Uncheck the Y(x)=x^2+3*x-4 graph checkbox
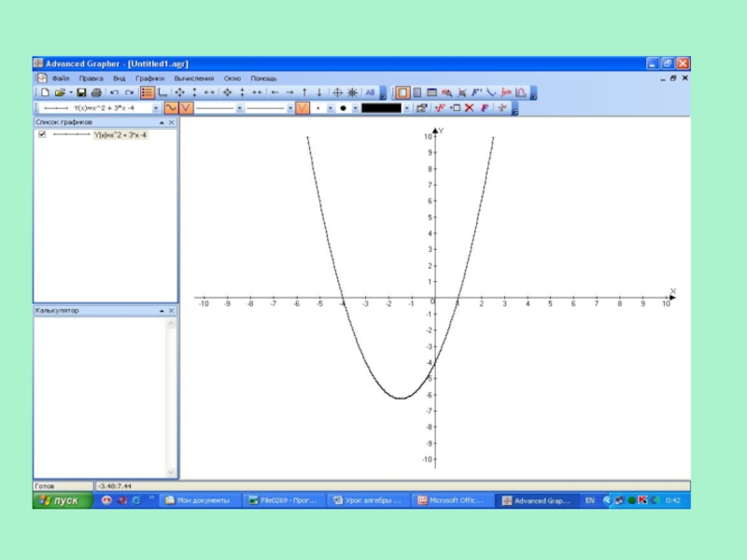 (41, 134)
